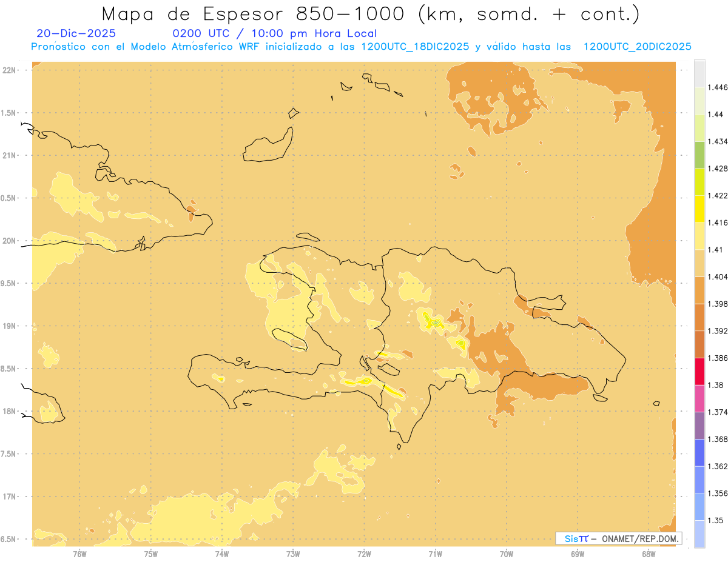Viewport: 728px width, 562px height.
Task: Select the '75W' longitude label
Action: click(x=151, y=554)
